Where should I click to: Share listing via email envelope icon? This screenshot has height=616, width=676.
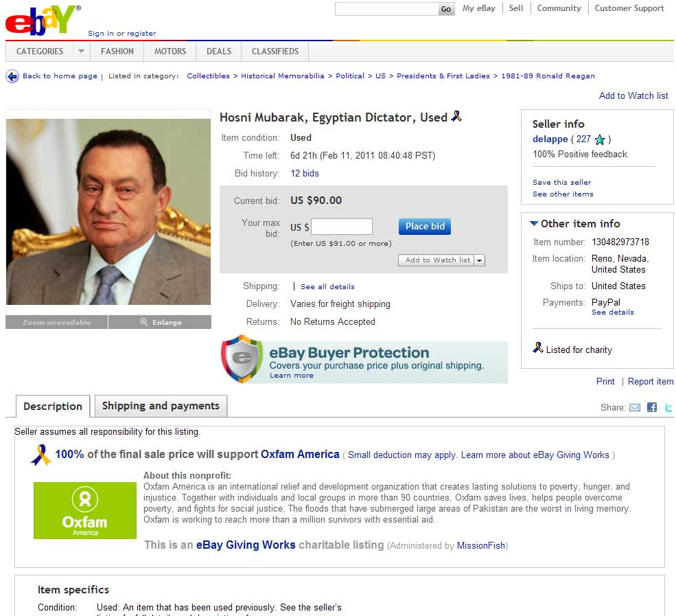(x=635, y=407)
